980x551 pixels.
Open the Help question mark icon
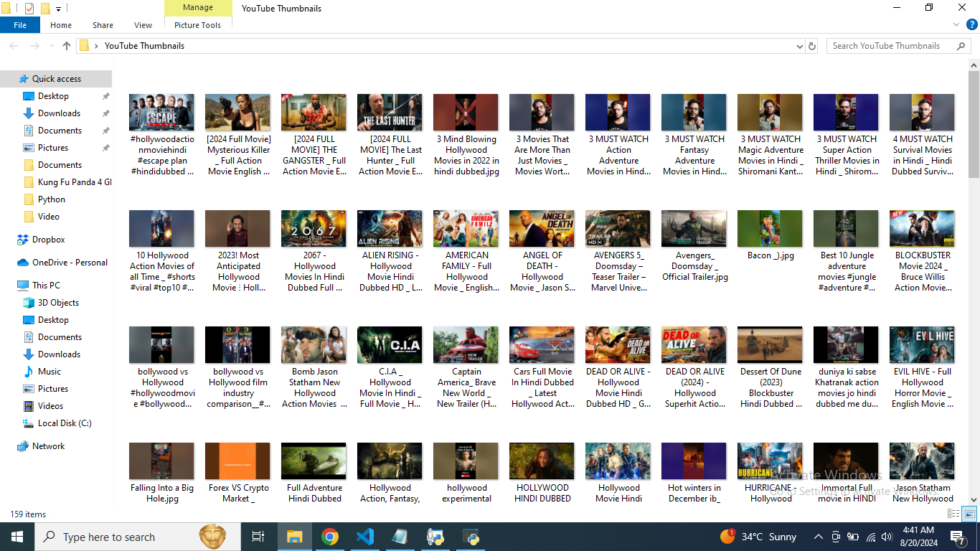(971, 24)
